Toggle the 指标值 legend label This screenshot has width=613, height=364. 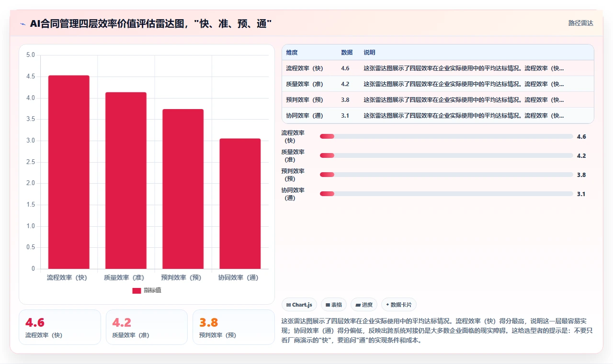152,290
